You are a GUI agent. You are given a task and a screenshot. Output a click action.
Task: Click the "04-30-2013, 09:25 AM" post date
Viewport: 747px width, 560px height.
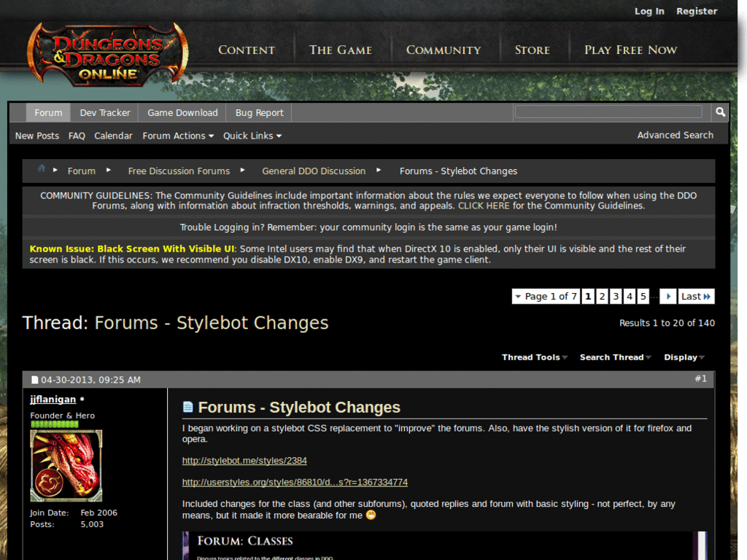[90, 379]
